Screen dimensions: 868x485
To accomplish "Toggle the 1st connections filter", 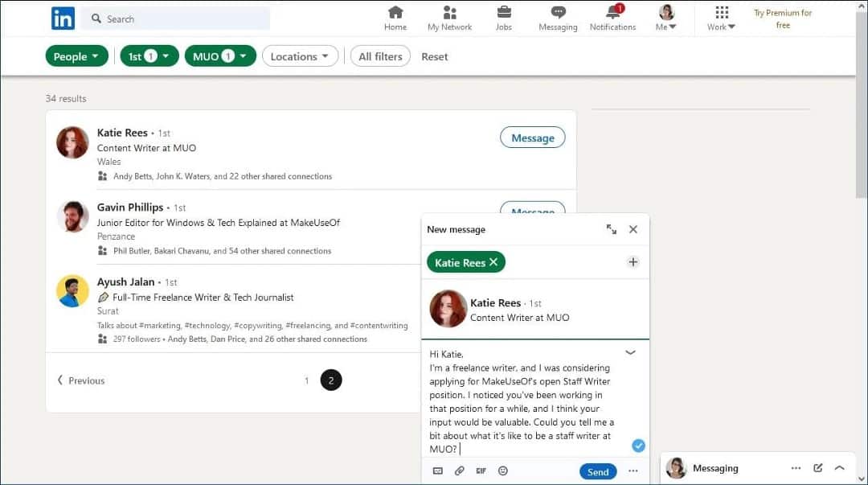I will point(149,56).
